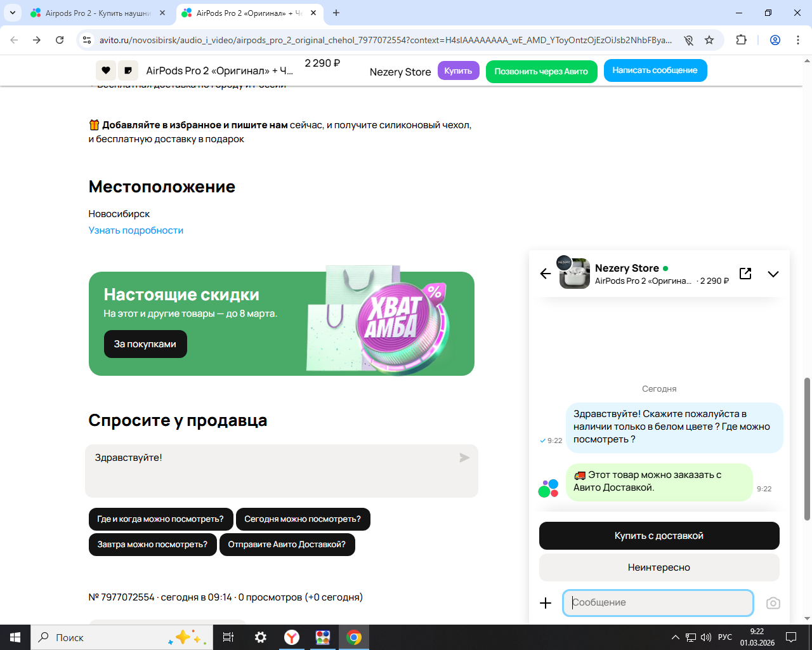The image size is (812, 650).
Task: Focus the 'Сообщение' chat input field
Action: click(x=658, y=603)
